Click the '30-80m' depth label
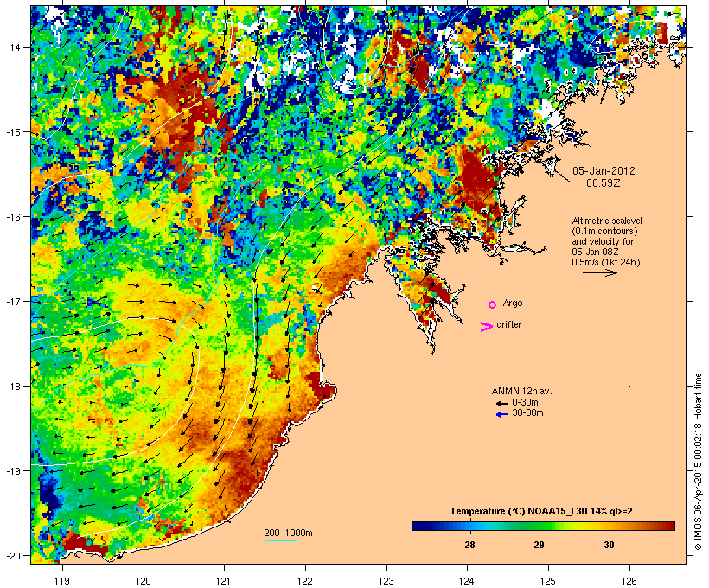This screenshot has height=588, width=709. pyautogui.click(x=527, y=413)
